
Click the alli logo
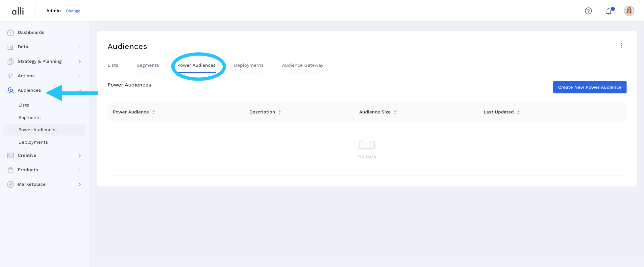pos(18,11)
